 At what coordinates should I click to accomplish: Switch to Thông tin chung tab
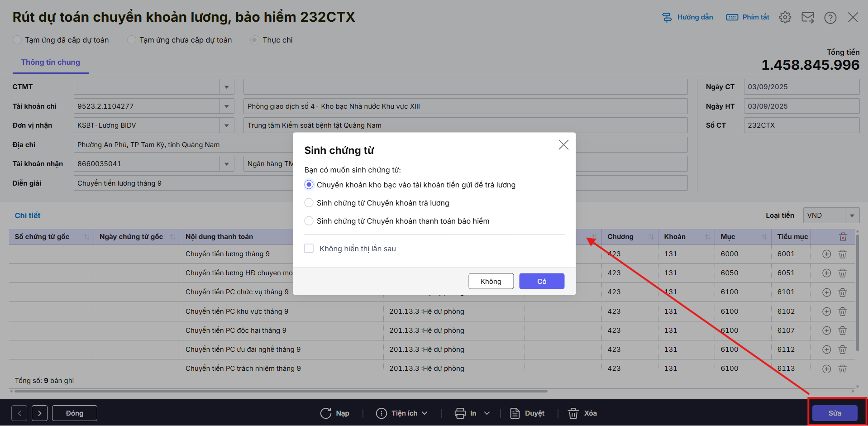point(51,62)
